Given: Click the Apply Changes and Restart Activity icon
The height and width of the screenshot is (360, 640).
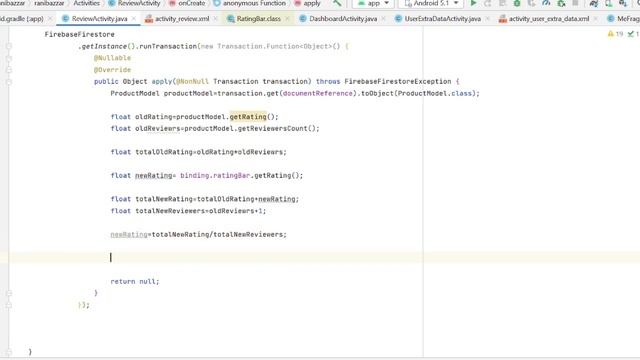Looking at the screenshot, I should [x=487, y=3].
